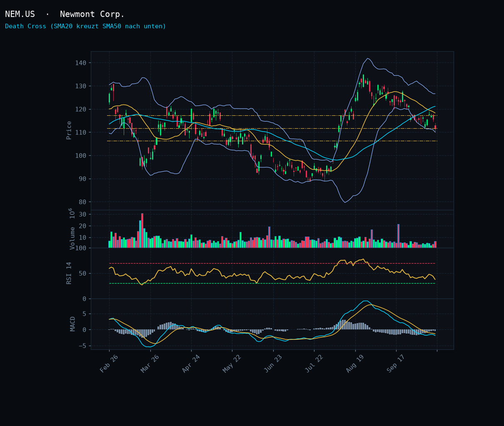Viewport: 504px width, 426px height.
Task: Click the 80 price tick label
Action: click(x=82, y=202)
